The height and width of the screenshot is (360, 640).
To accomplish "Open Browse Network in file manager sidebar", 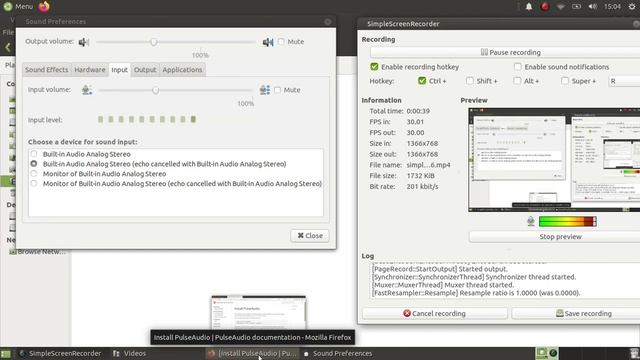I will (37, 252).
